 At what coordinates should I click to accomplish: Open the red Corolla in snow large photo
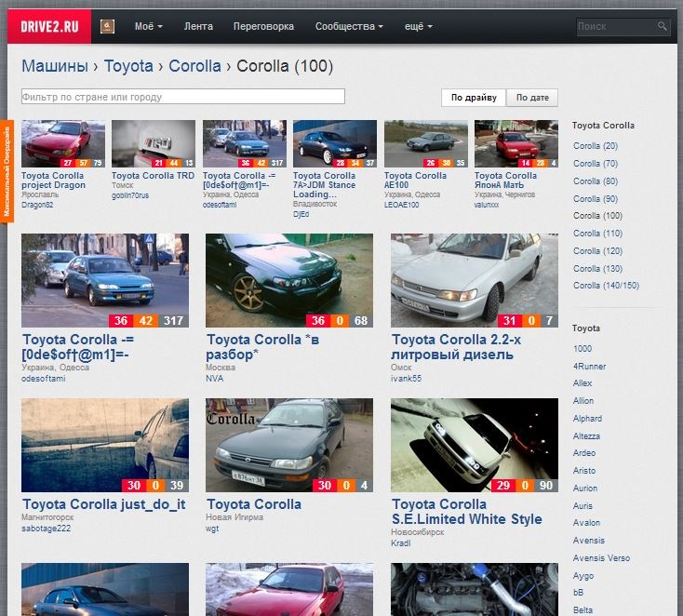[289, 589]
